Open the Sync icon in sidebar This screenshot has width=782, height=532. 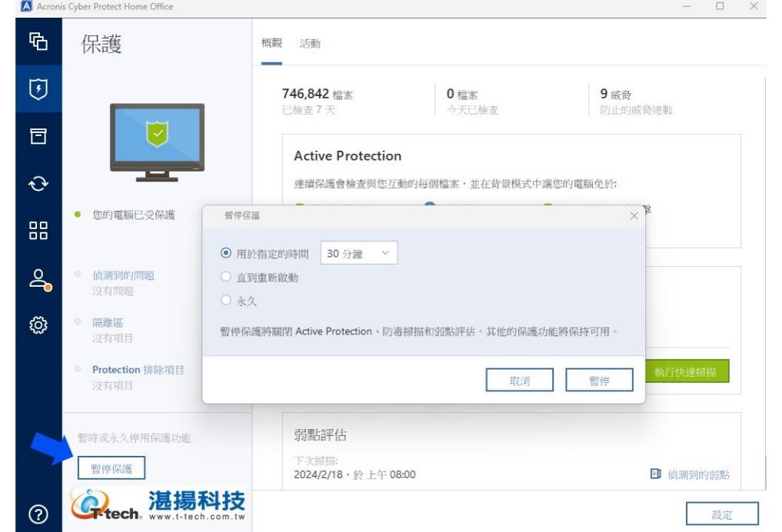point(38,184)
